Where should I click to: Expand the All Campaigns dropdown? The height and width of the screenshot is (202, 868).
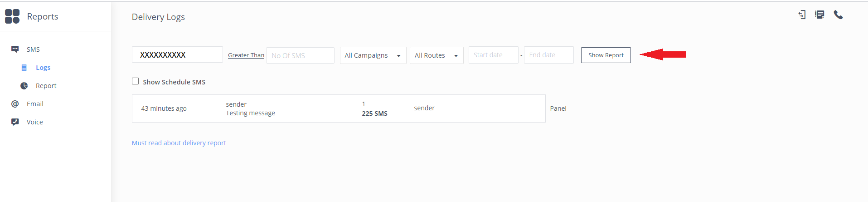click(x=373, y=55)
